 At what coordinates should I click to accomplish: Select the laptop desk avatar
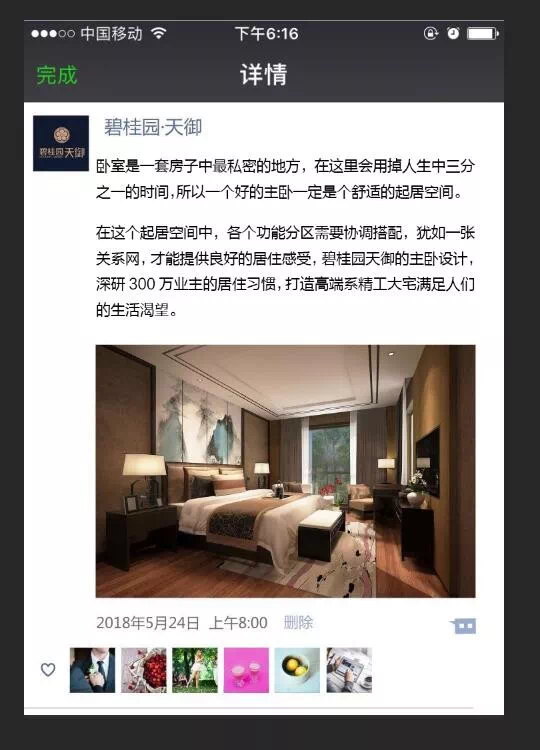349,670
